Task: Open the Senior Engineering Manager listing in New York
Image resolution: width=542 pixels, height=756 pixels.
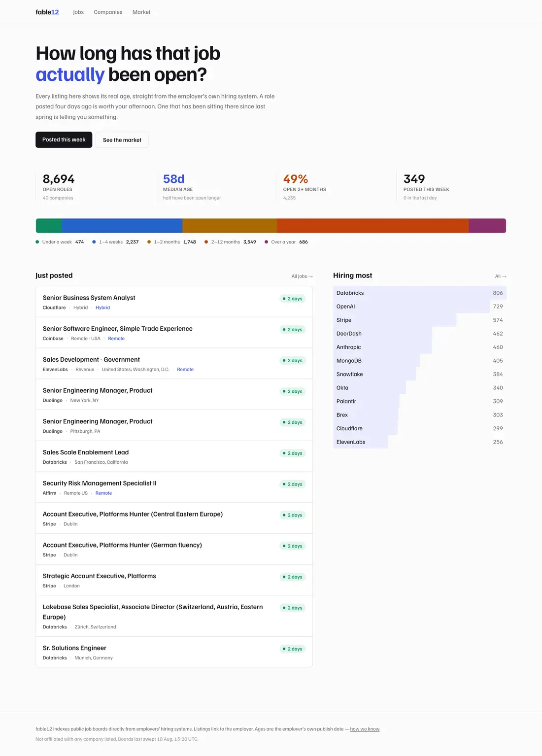Action: (174, 395)
